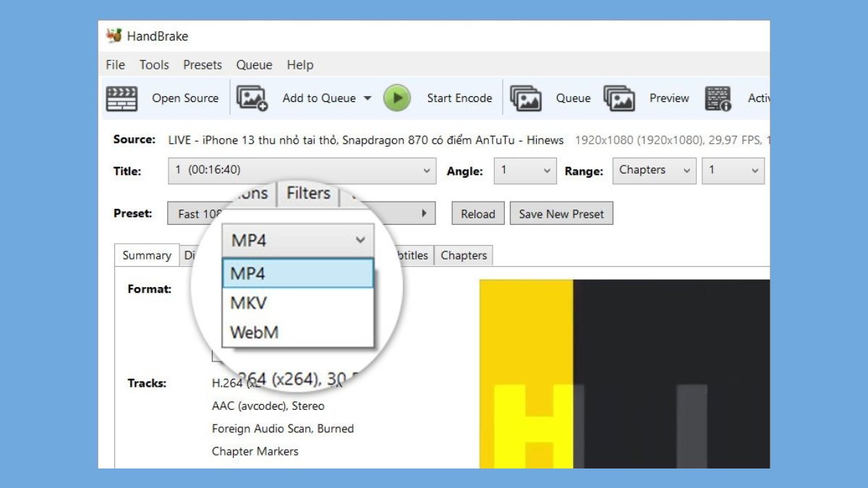Viewport: 868px width, 488px height.
Task: Select WebM in the format list
Action: pos(298,333)
